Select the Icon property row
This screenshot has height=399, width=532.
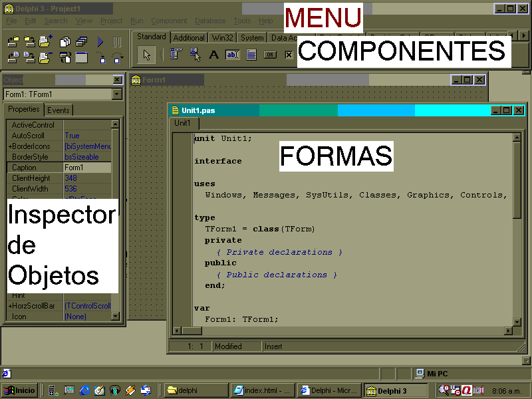(x=59, y=317)
